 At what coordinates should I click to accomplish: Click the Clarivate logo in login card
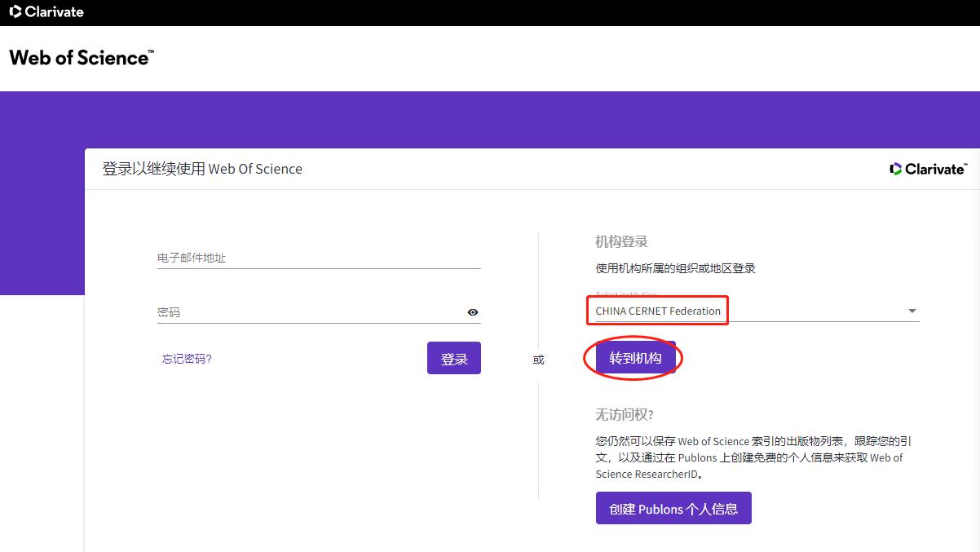point(928,169)
